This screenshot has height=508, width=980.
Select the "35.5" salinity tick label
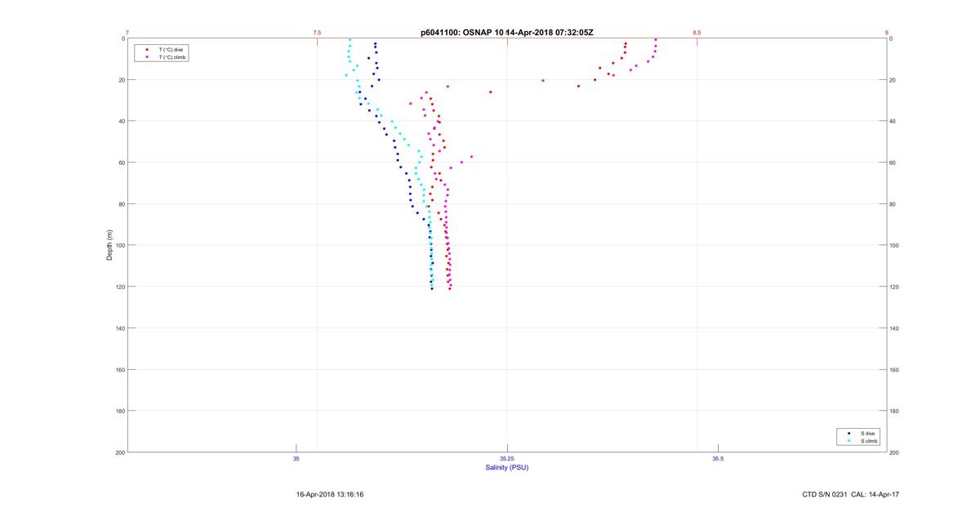point(718,459)
